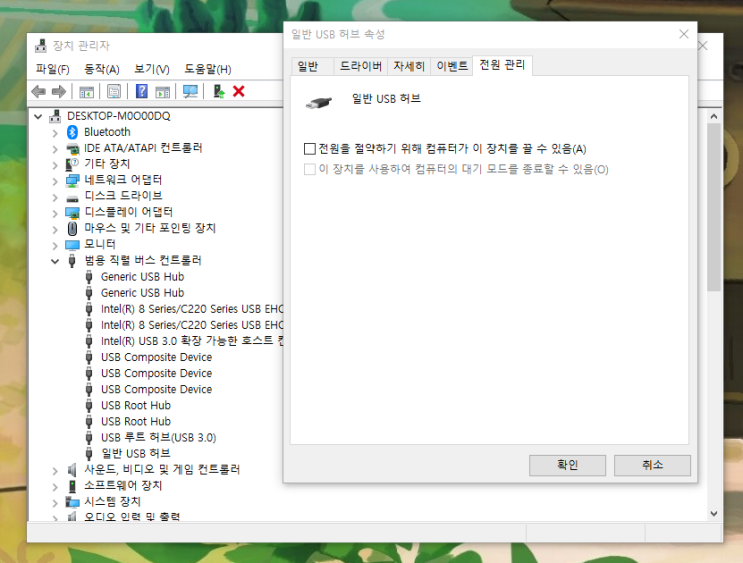Switch to the 이벤트 tab
743x563 pixels.
click(452, 66)
